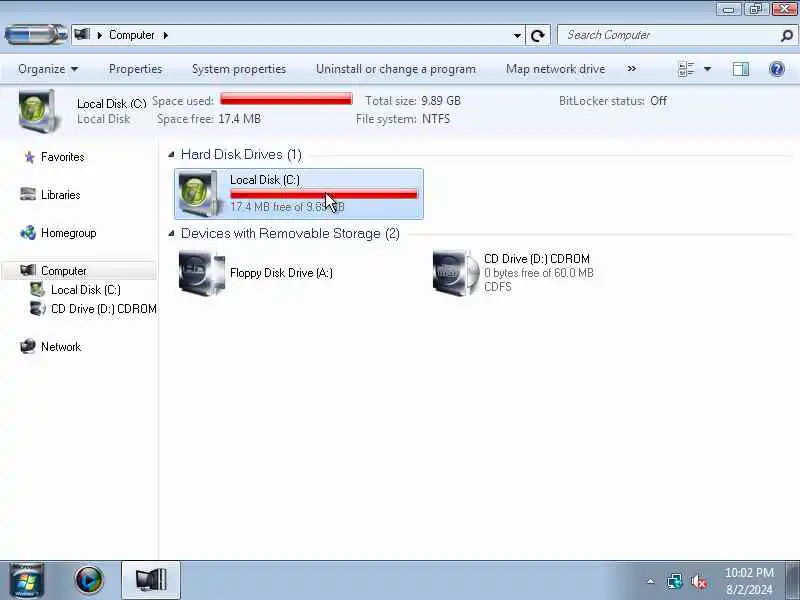Click Devices with Removable Storage (2) header
Image resolution: width=800 pixels, height=600 pixels.
(x=290, y=233)
